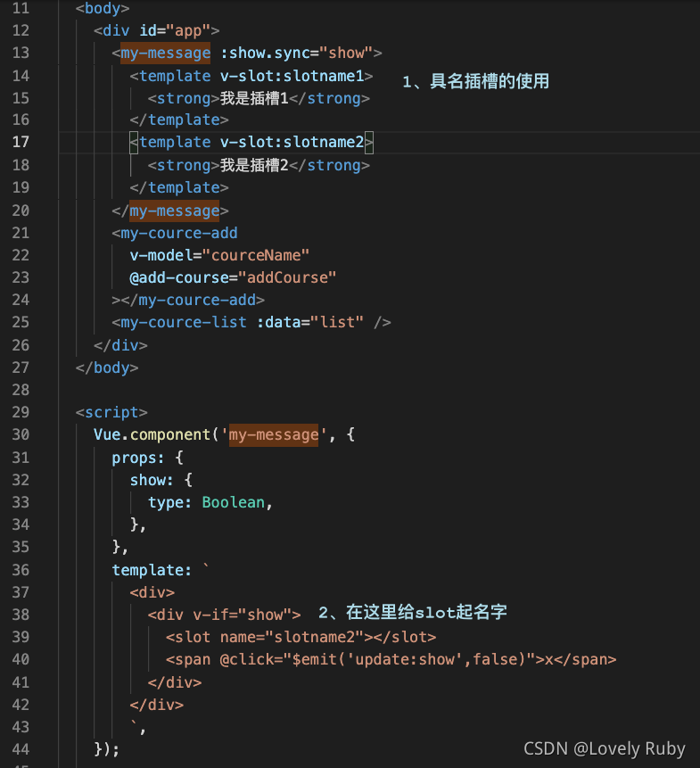Click the }); on line 44
The height and width of the screenshot is (768, 700).
click(107, 749)
